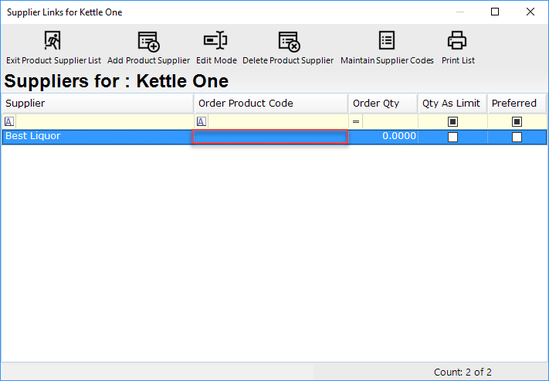This screenshot has height=381, width=549.
Task: Click the highlighted Order Product Code cell
Action: click(270, 137)
